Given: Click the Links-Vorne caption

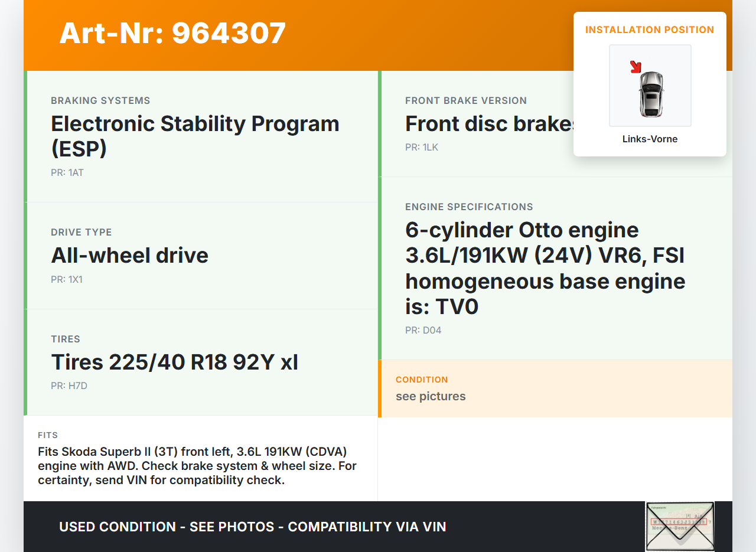Looking at the screenshot, I should coord(650,139).
